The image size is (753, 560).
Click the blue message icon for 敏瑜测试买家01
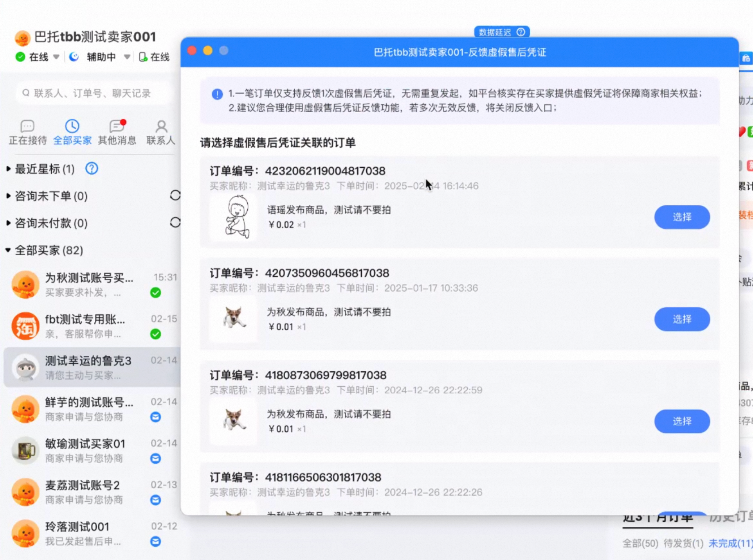(x=155, y=458)
